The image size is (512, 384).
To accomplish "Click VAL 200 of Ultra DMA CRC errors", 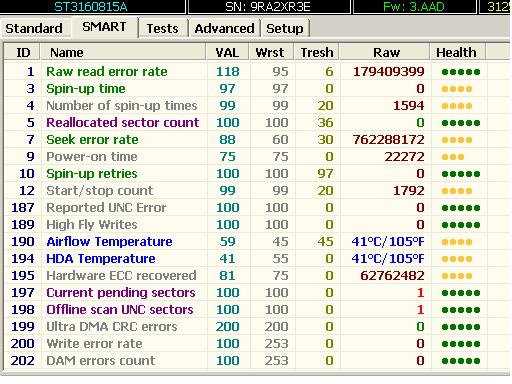I will 227,326.
